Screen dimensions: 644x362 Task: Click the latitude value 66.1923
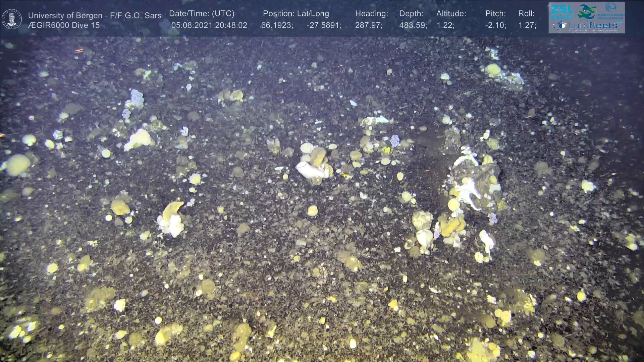click(x=277, y=25)
